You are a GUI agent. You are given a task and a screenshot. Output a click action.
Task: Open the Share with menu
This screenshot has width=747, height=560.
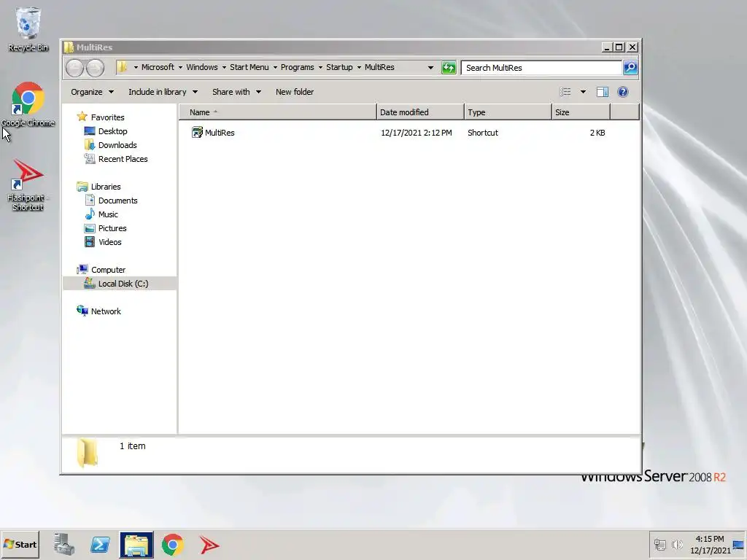point(236,92)
